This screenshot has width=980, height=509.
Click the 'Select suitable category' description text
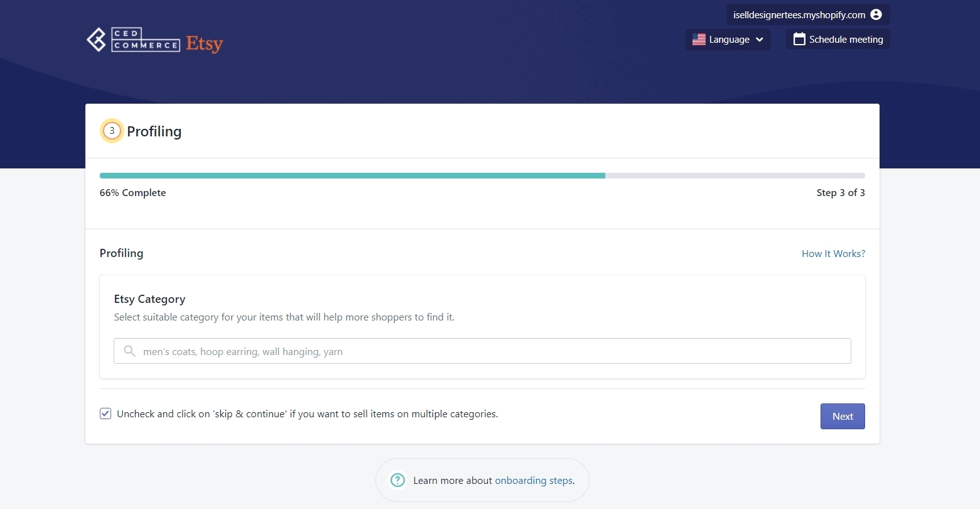tap(284, 317)
